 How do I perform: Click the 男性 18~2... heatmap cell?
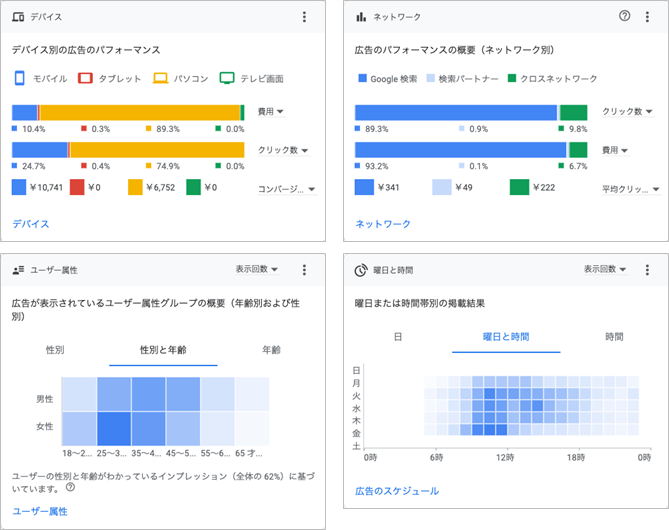point(79,394)
